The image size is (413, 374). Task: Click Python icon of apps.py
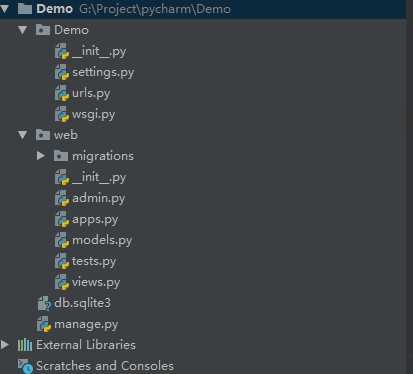tap(62, 219)
